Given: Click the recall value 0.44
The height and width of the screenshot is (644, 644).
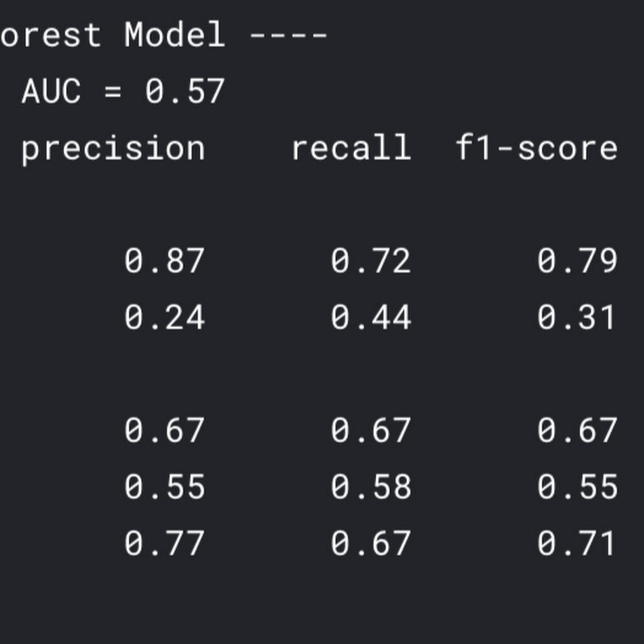Looking at the screenshot, I should tap(371, 317).
